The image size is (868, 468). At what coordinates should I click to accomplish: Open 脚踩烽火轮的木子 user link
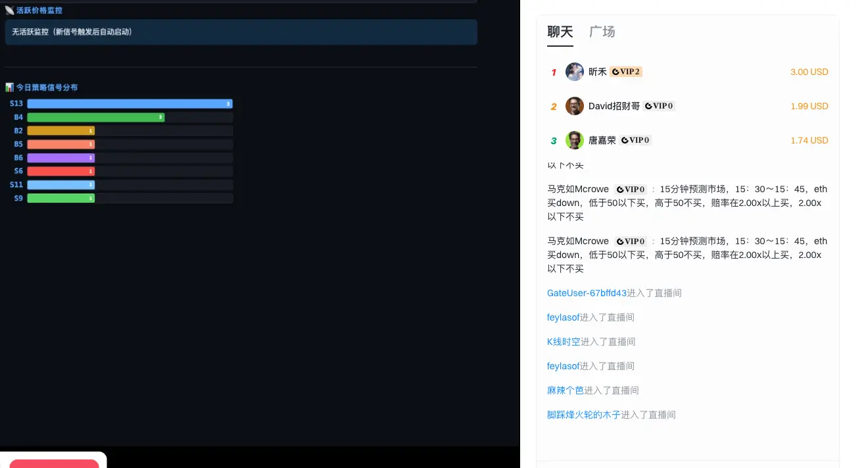(x=584, y=415)
